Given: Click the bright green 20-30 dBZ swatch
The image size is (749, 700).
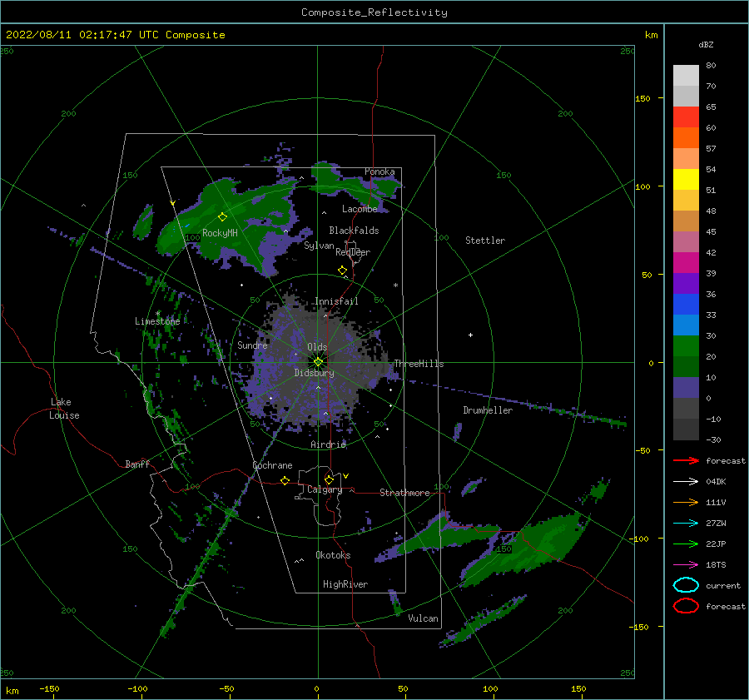Looking at the screenshot, I should [686, 346].
